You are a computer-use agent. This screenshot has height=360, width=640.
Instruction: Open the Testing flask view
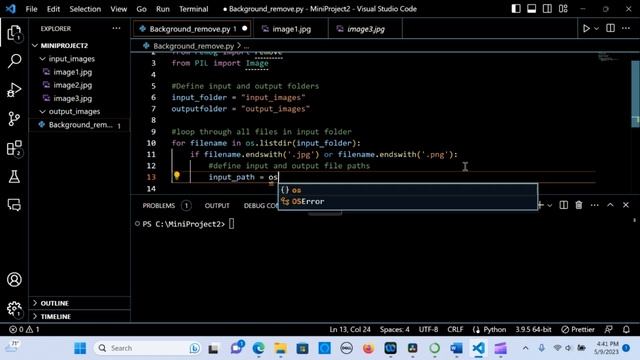point(14,177)
